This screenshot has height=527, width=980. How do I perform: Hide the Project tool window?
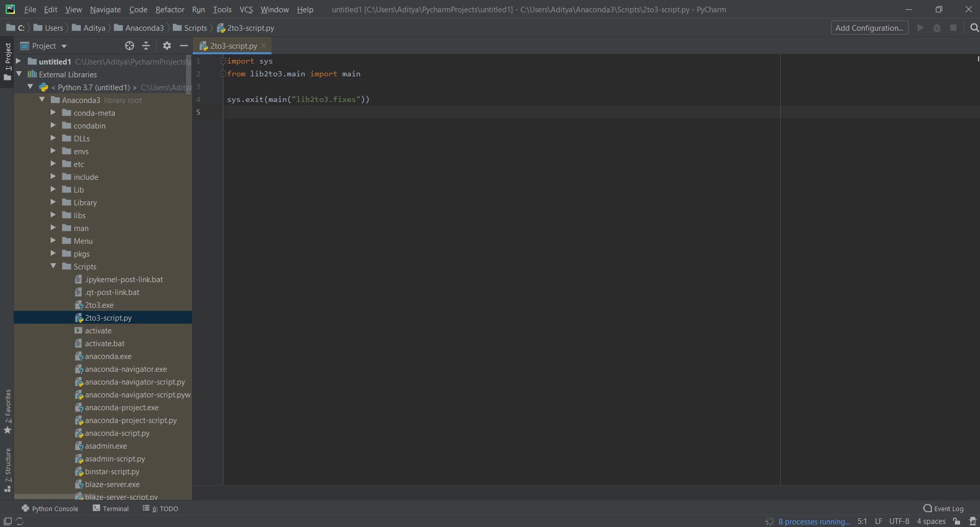(x=184, y=46)
